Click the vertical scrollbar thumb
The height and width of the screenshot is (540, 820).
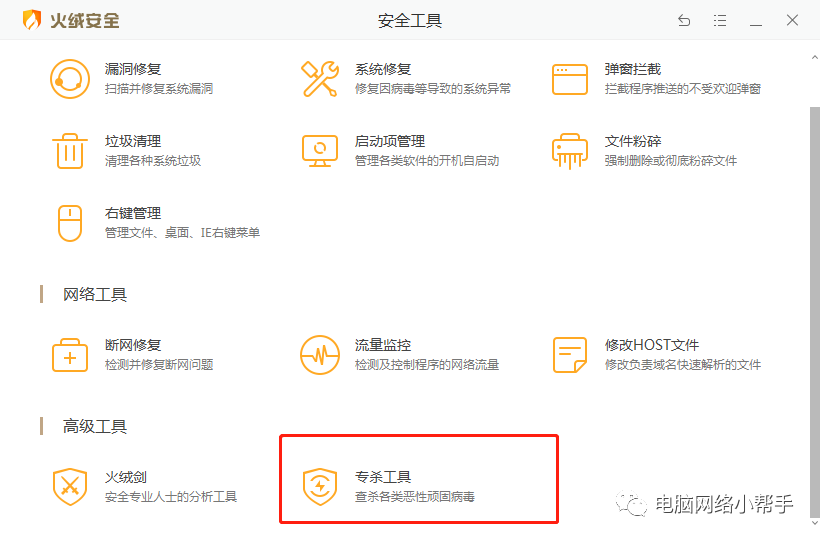coord(814,311)
